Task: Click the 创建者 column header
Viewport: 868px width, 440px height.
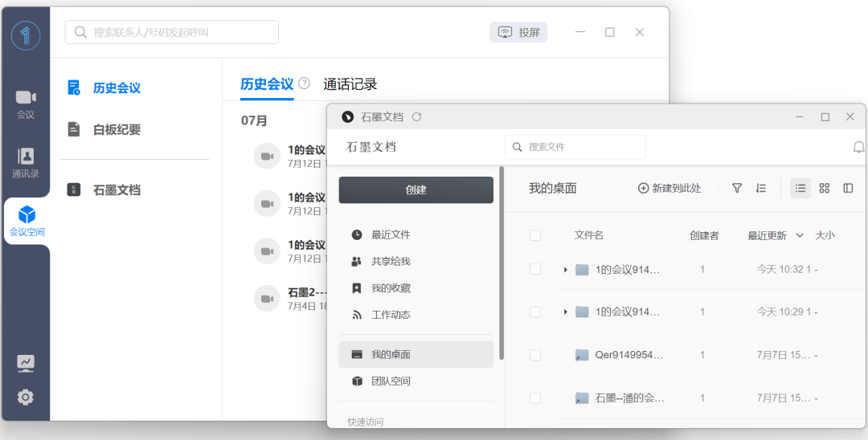Action: click(704, 235)
